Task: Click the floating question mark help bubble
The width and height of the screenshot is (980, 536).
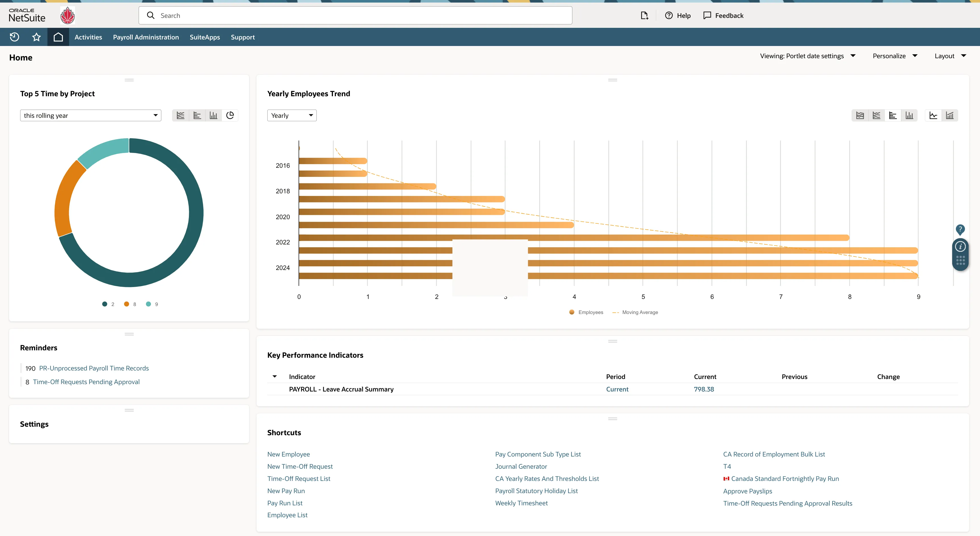Action: pyautogui.click(x=960, y=229)
